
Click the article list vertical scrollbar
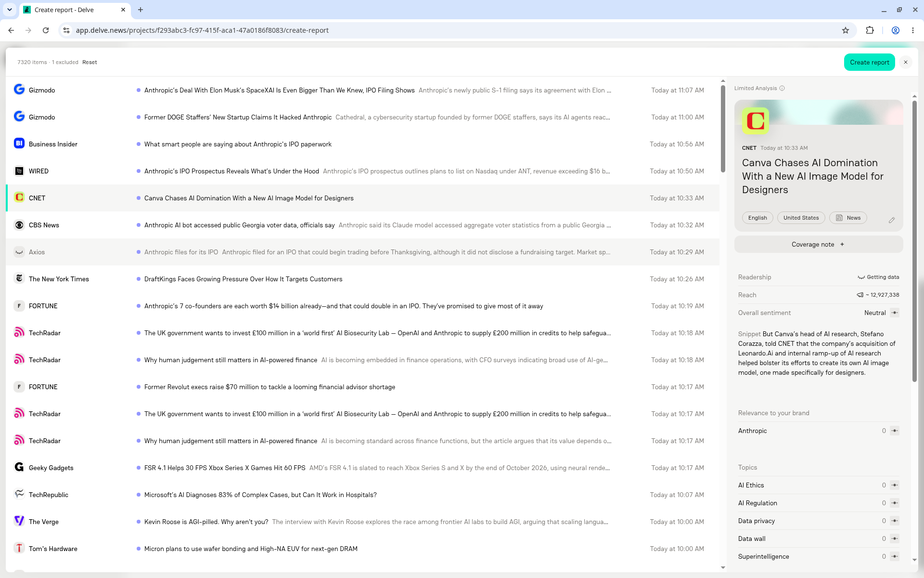pyautogui.click(x=723, y=129)
